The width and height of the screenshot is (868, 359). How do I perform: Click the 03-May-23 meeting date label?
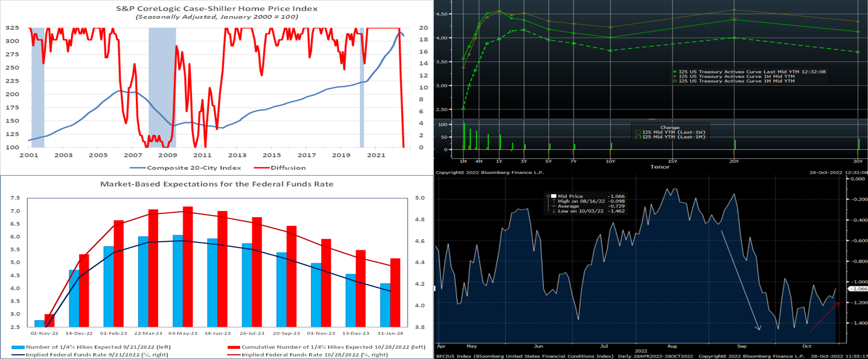pyautogui.click(x=183, y=333)
